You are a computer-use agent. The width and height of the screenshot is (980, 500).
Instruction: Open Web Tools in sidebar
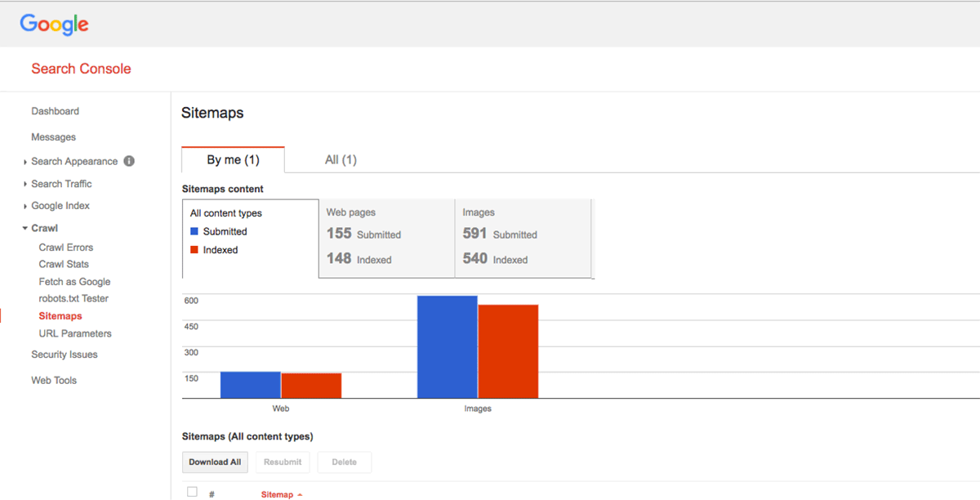(x=54, y=380)
